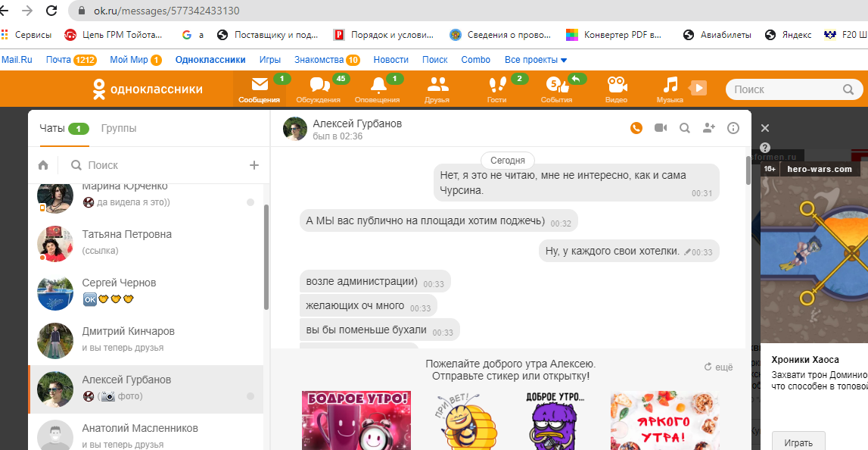Open the Друзья friends icon
Viewport: 868px width, 450px height.
[x=437, y=89]
